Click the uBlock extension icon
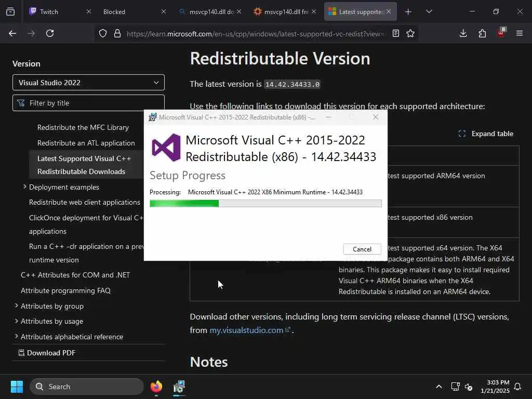 pos(501,33)
